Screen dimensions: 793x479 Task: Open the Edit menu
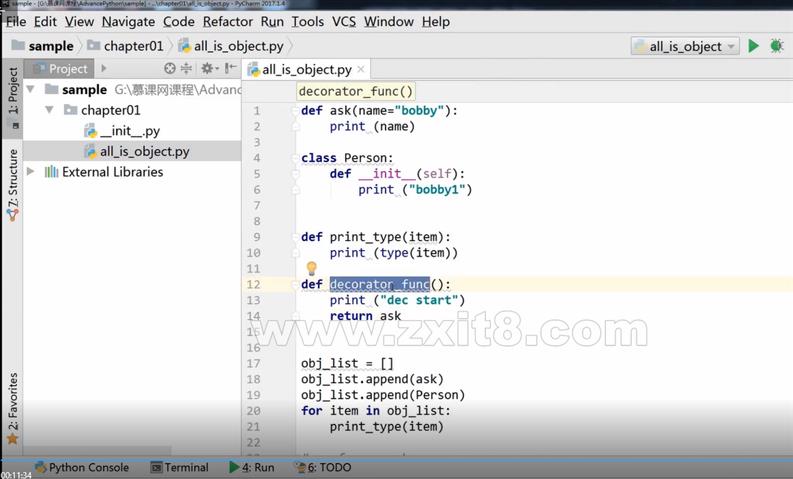click(45, 22)
